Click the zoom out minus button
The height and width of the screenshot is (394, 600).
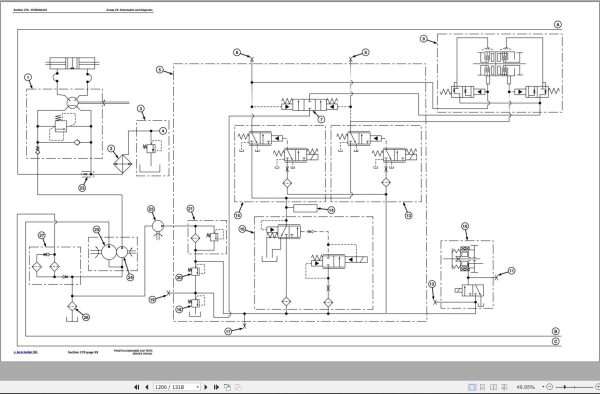pyautogui.click(x=550, y=387)
